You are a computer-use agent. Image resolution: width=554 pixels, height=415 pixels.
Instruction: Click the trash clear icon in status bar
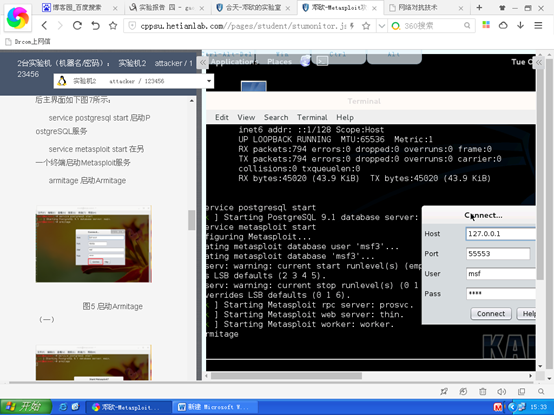483,391
